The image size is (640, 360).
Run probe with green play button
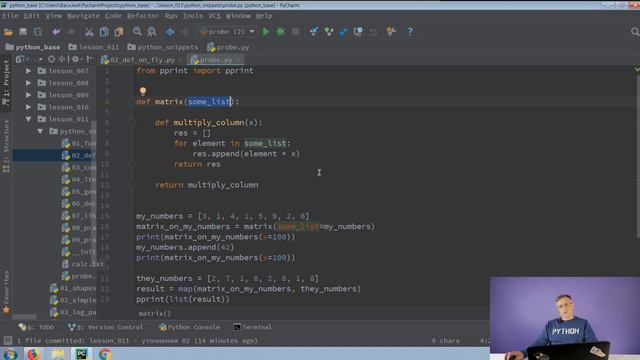pyautogui.click(x=266, y=32)
